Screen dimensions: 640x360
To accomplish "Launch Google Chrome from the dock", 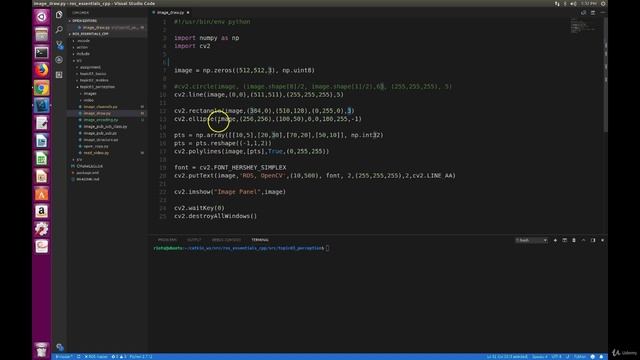I will tap(41, 88).
